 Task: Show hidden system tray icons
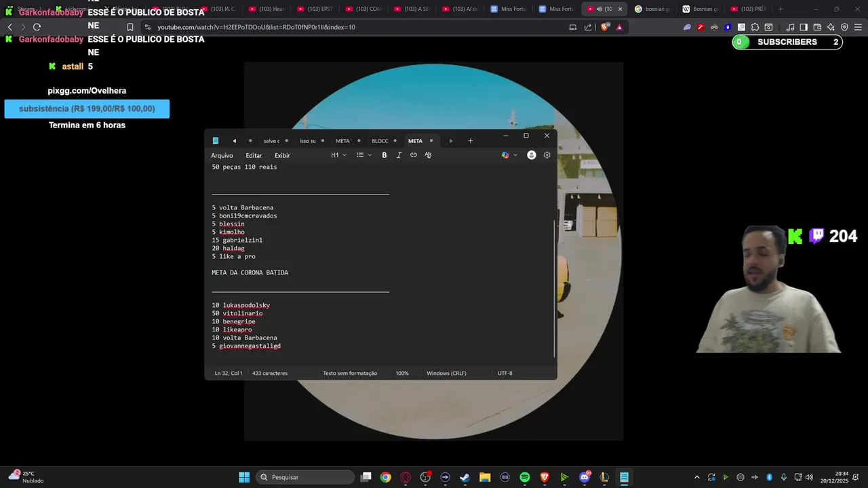[x=696, y=477]
